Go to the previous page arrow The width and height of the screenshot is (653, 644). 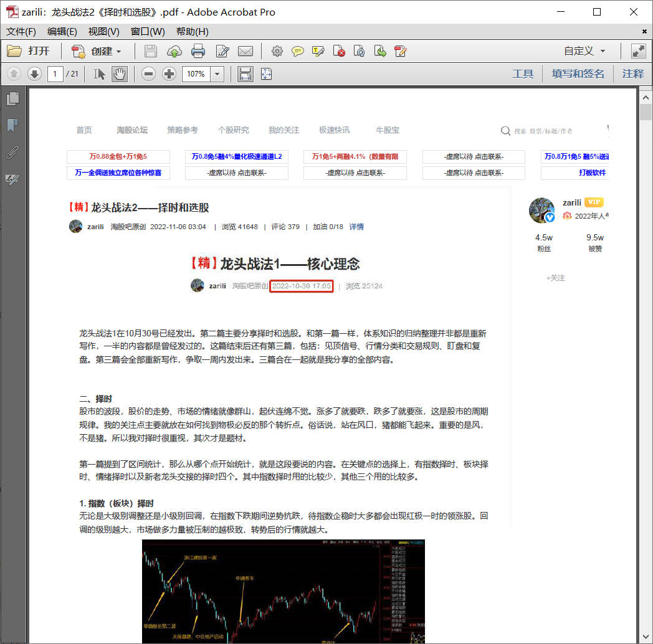pos(14,74)
